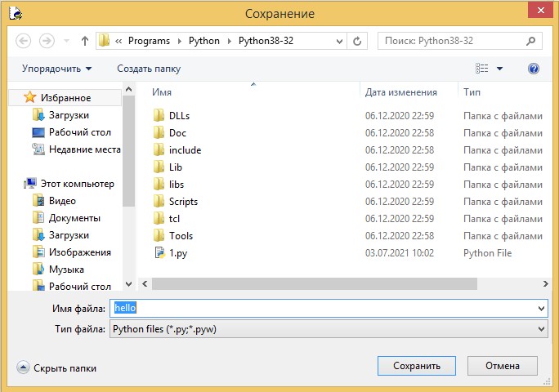The image size is (559, 392).
Task: Select Рабочий стол under Избранное
Action: pos(79,132)
